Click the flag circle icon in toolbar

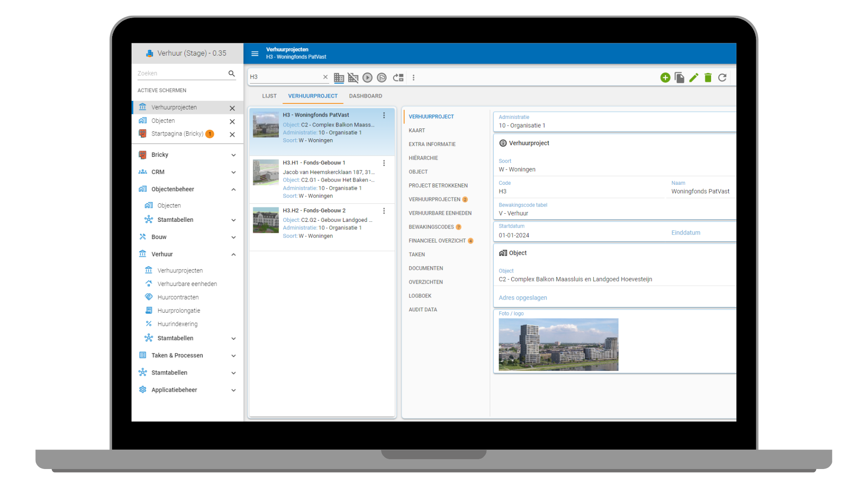[x=382, y=78]
